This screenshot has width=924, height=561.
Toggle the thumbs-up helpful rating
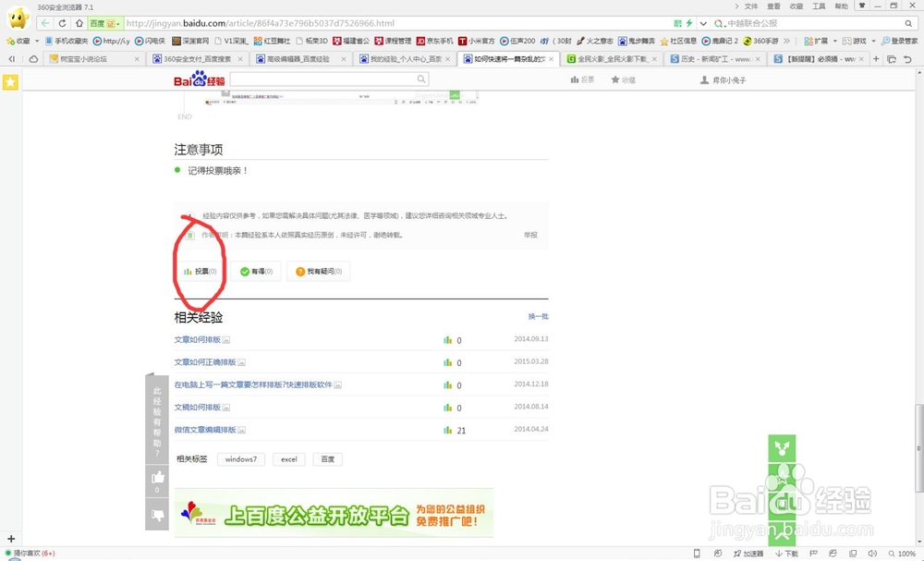pyautogui.click(x=157, y=477)
